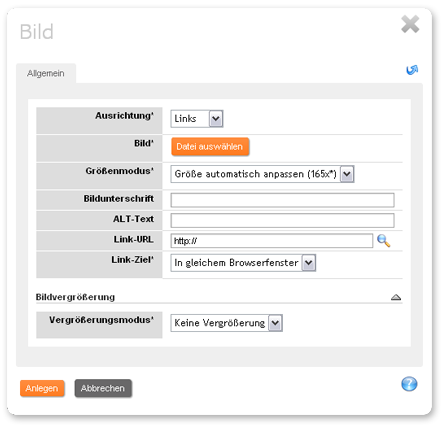This screenshot has width=444, height=435.
Task: Open the Link-Ziel dropdown arrow
Action: point(309,263)
